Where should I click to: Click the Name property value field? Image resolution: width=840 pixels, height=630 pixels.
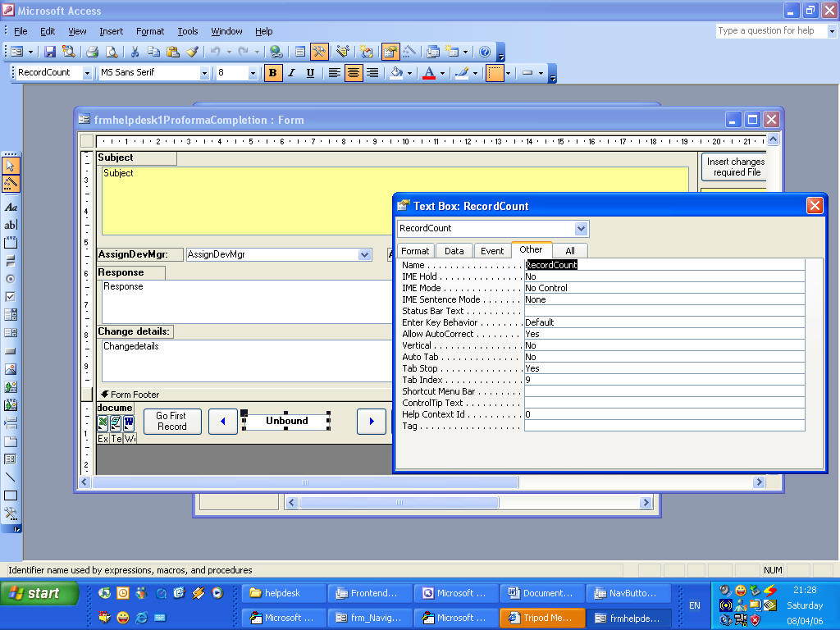pos(664,265)
